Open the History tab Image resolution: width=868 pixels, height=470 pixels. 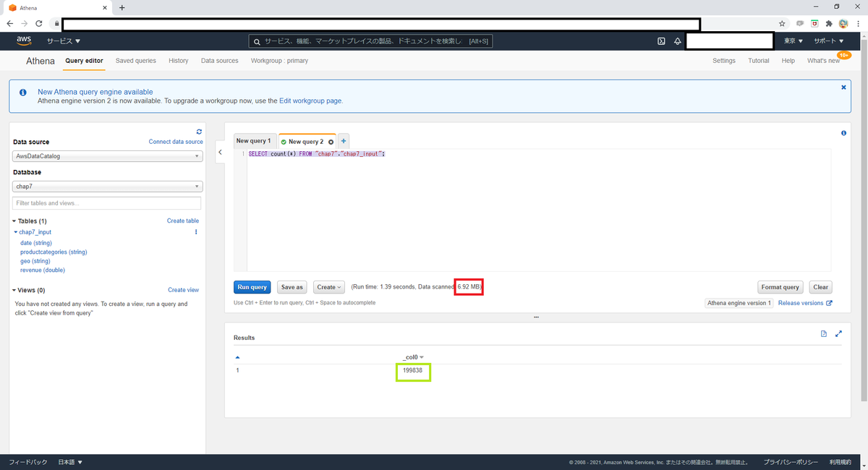pos(179,61)
